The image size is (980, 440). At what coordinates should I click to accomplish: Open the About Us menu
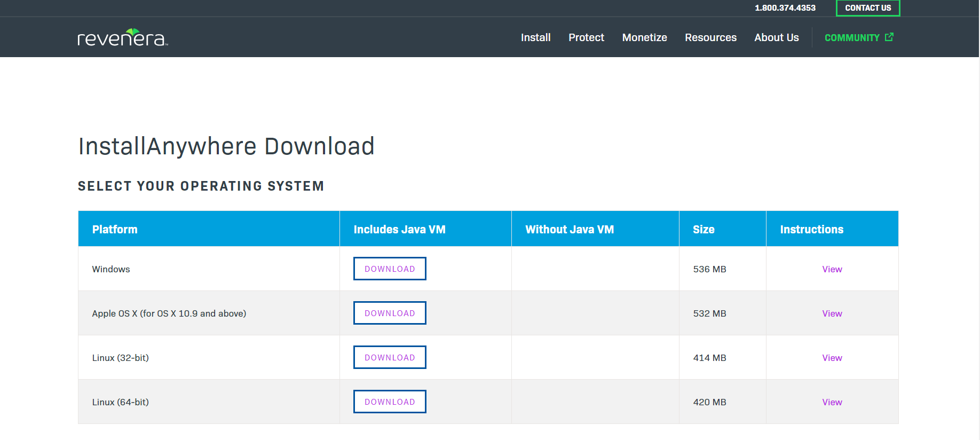pos(776,37)
